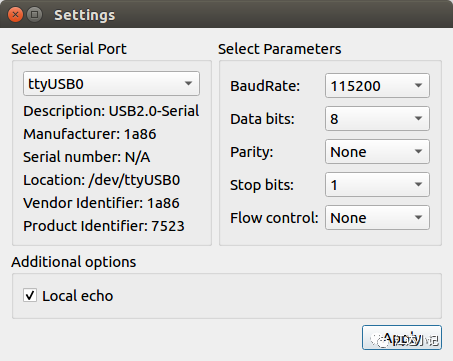Click the Parity dropdown arrow icon
Viewport: 453px width, 361px height.
418,152
